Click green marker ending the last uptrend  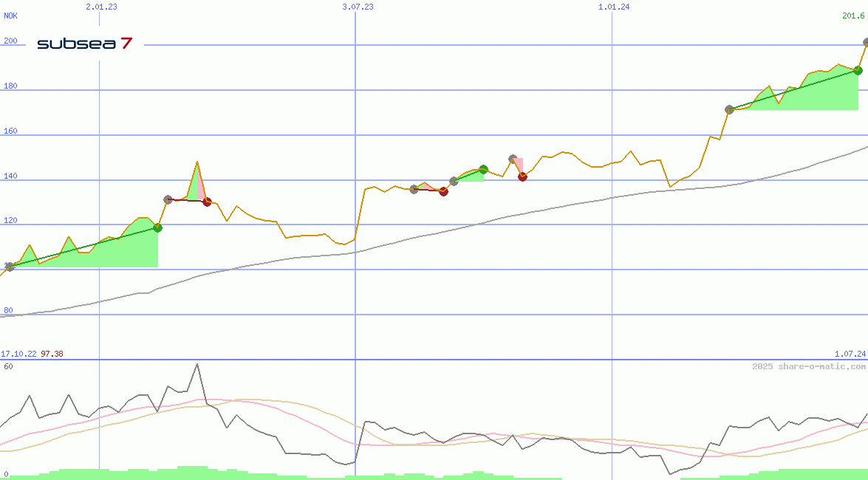point(858,70)
